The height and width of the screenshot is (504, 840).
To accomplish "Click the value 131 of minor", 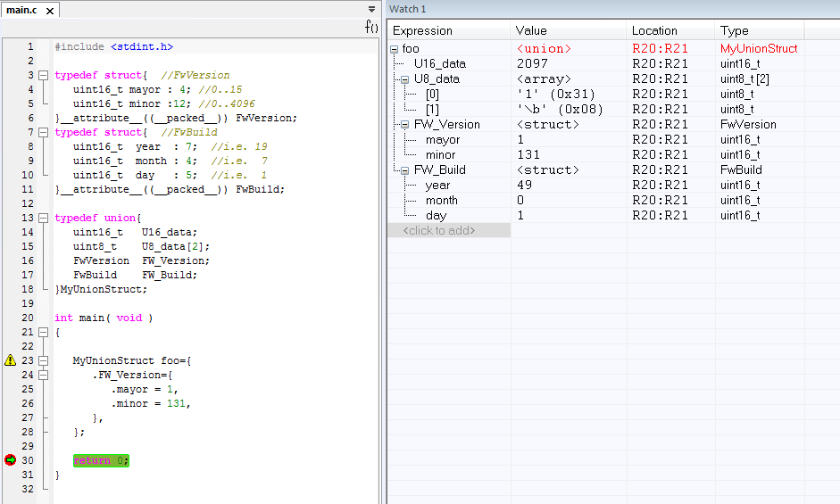I will tap(528, 155).
